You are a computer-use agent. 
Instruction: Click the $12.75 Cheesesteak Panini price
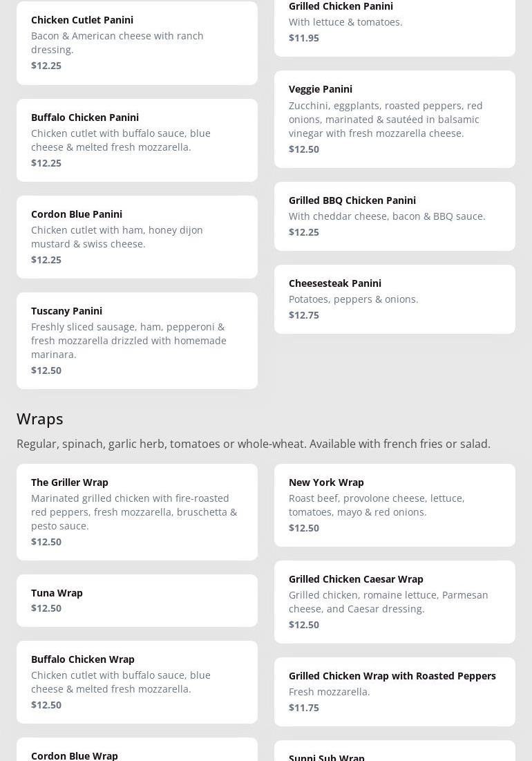tap(304, 315)
